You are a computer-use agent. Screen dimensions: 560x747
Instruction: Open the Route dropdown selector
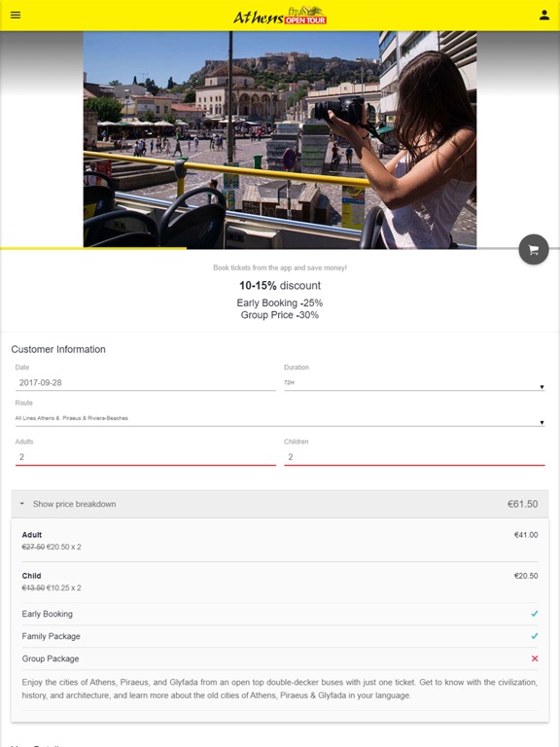280,418
